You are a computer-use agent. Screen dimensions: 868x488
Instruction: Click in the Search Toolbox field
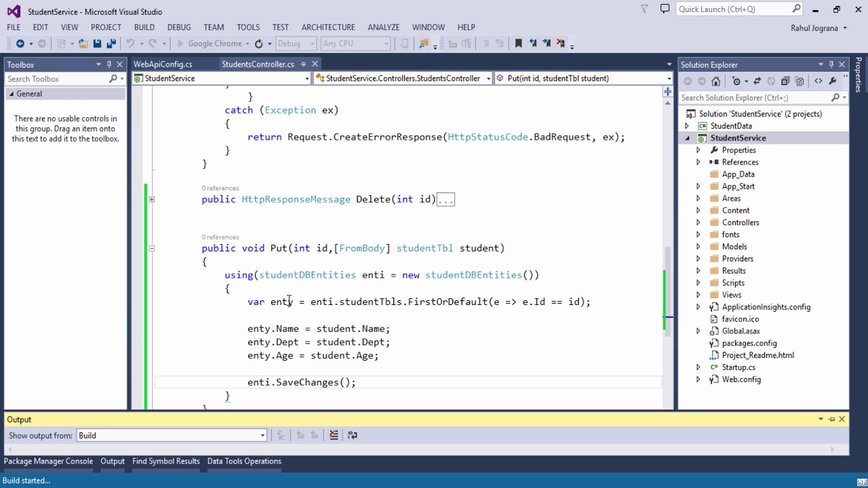[x=57, y=79]
